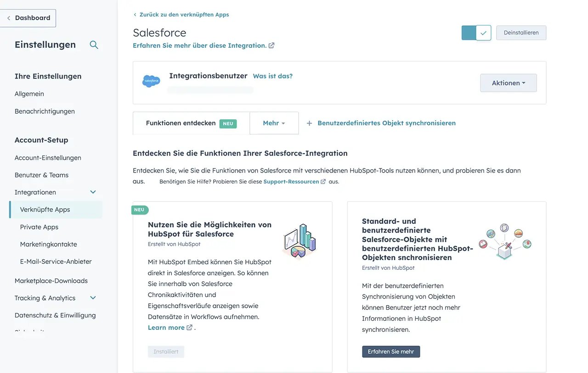588x373 pixels.
Task: Click the Erfahren Sie mehr button on the objects card
Action: (390, 351)
